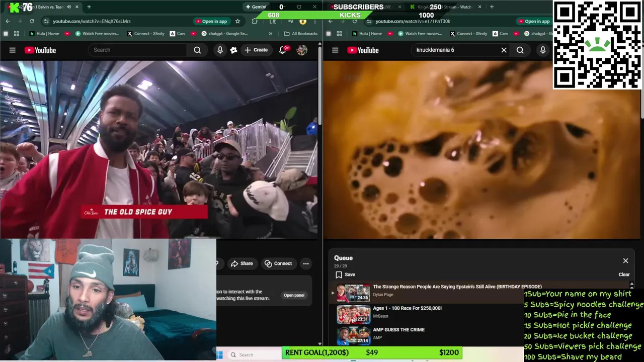This screenshot has width=644, height=362.
Task: Open more actions ellipsis beside Connect
Action: [306, 263]
